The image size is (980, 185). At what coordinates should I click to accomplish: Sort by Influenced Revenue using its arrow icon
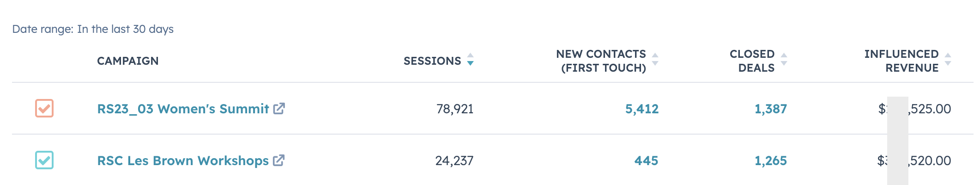coord(948,60)
